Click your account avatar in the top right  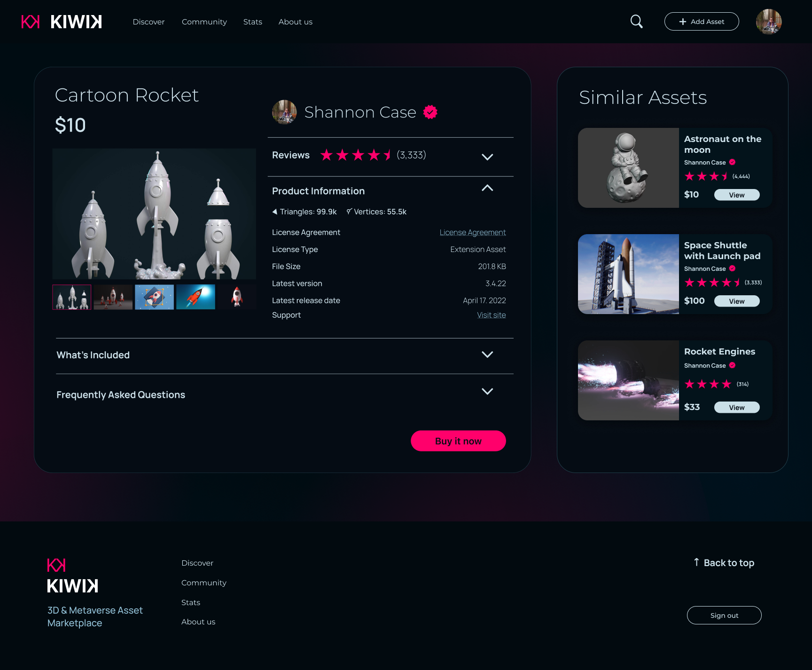[769, 21]
